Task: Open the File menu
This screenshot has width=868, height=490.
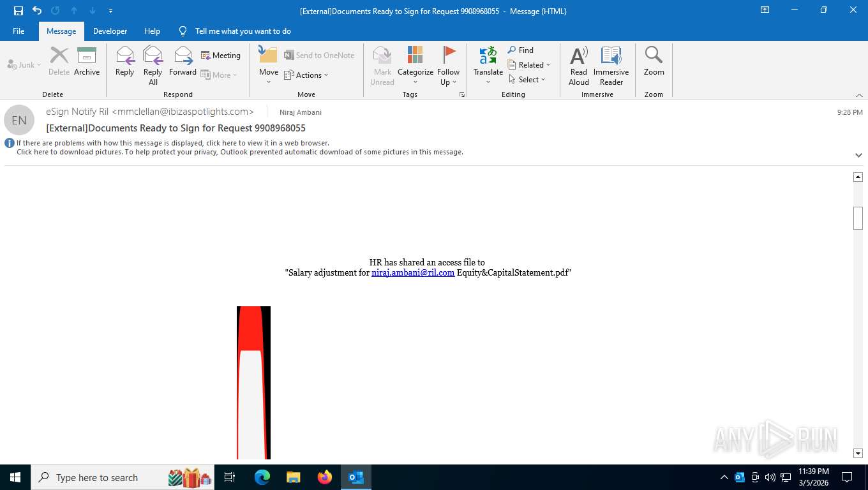Action: click(19, 31)
